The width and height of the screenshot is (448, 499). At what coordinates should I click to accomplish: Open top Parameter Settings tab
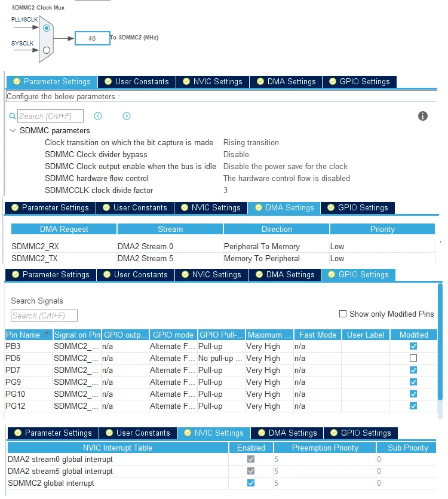coord(52,82)
